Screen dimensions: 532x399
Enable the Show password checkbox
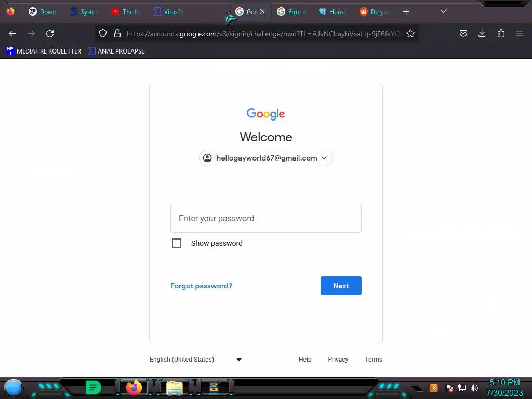[177, 243]
